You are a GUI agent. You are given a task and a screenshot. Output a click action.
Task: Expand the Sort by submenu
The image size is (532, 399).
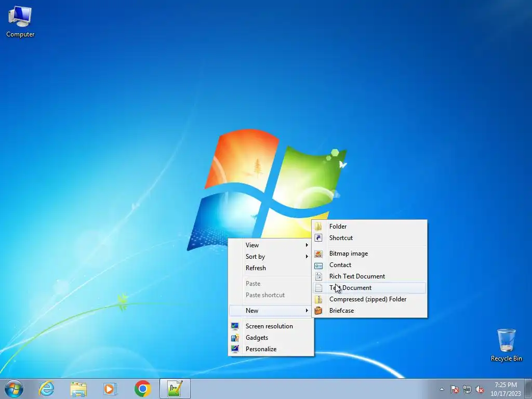click(271, 257)
